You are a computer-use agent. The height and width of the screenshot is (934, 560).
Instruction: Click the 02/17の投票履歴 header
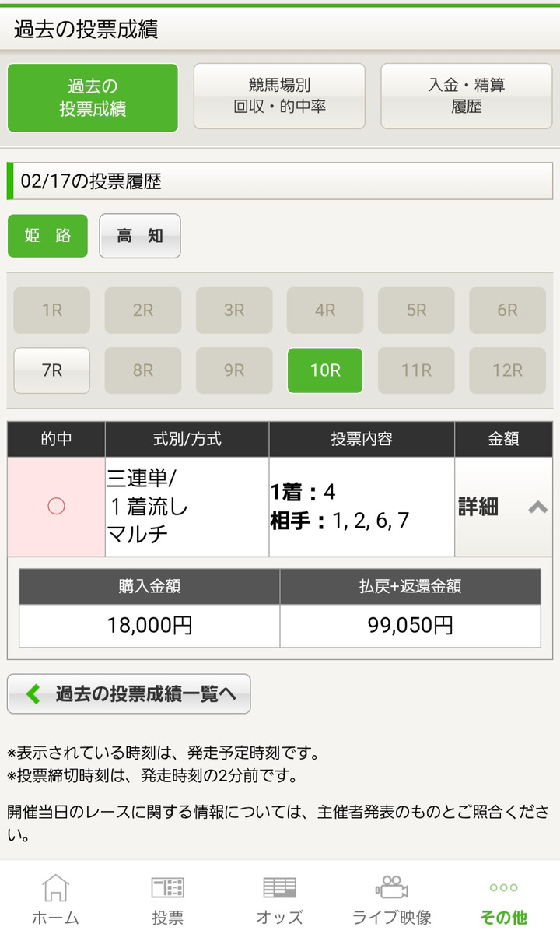280,181
